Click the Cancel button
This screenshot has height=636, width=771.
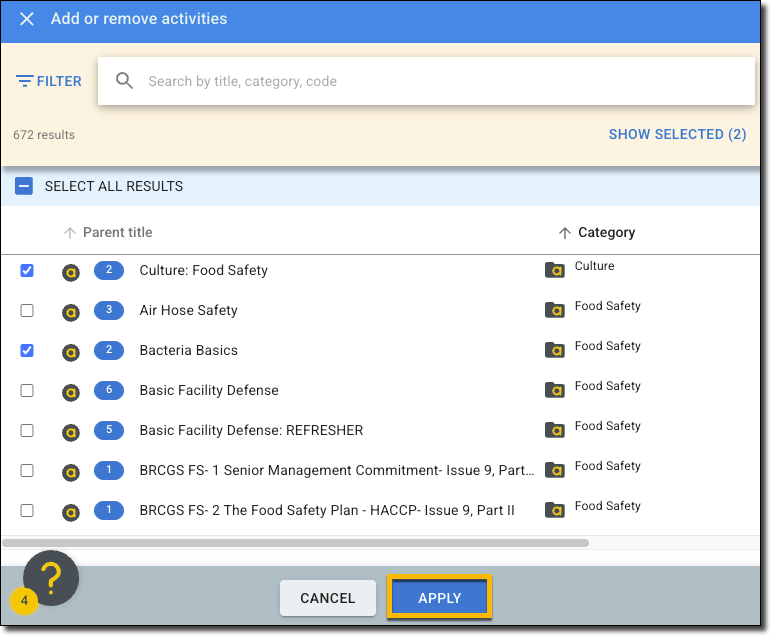pos(328,598)
